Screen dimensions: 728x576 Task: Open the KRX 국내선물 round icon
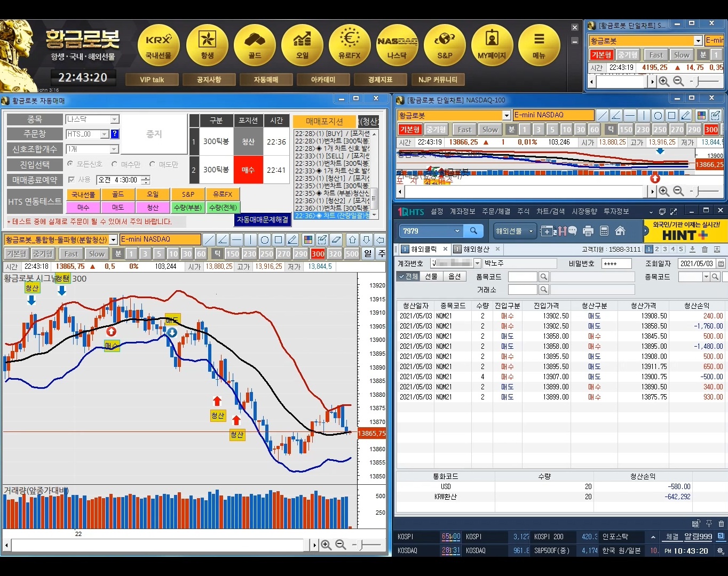(159, 45)
